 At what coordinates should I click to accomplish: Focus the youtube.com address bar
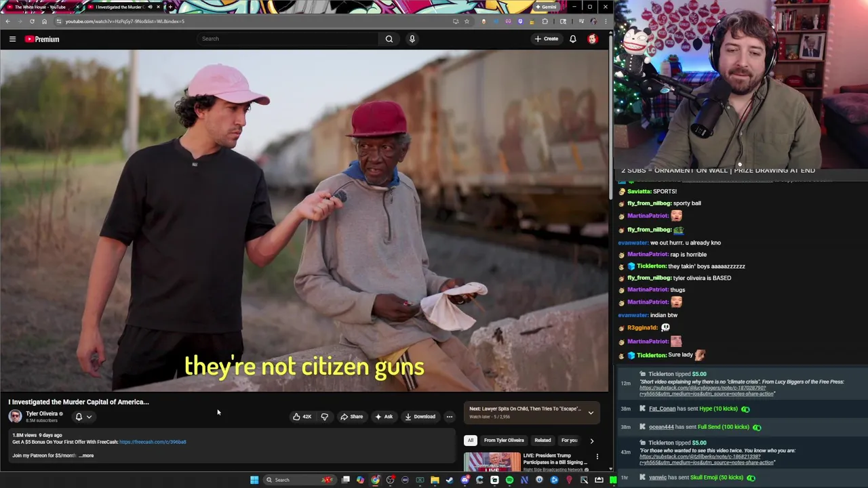pyautogui.click(x=258, y=21)
